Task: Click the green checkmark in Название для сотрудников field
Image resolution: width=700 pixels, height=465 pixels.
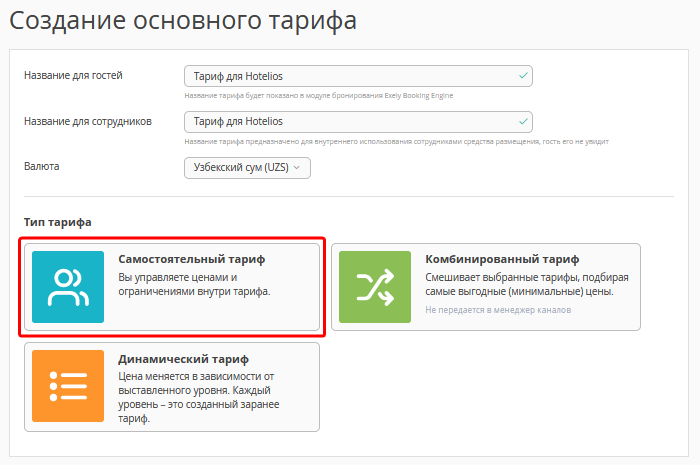Action: pyautogui.click(x=523, y=121)
